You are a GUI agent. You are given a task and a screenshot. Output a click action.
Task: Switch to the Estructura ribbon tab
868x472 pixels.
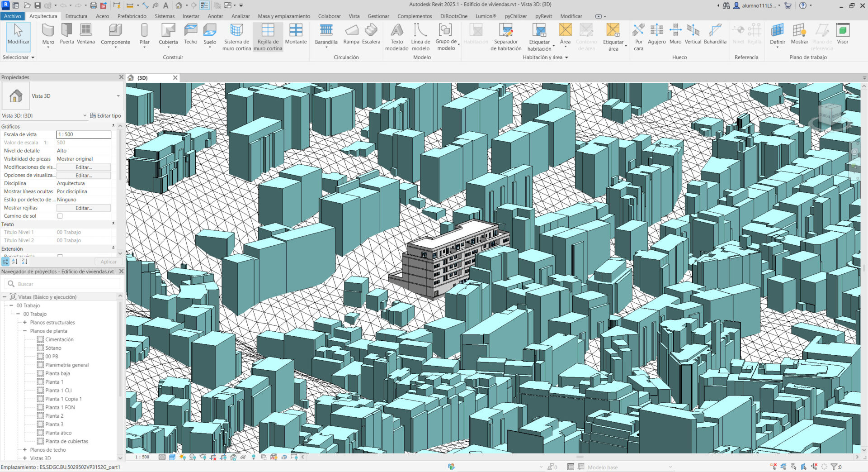(x=76, y=16)
